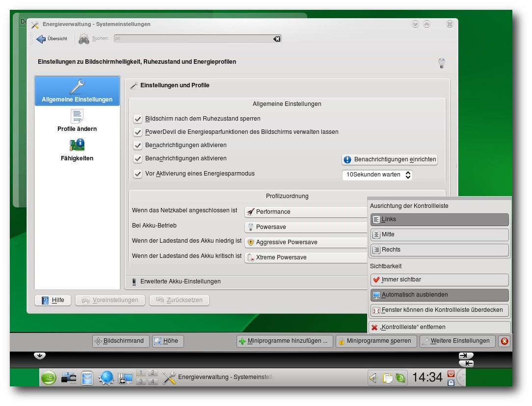Click the 14:34 clock
Viewport: 532px width, 406px height.
[427, 378]
